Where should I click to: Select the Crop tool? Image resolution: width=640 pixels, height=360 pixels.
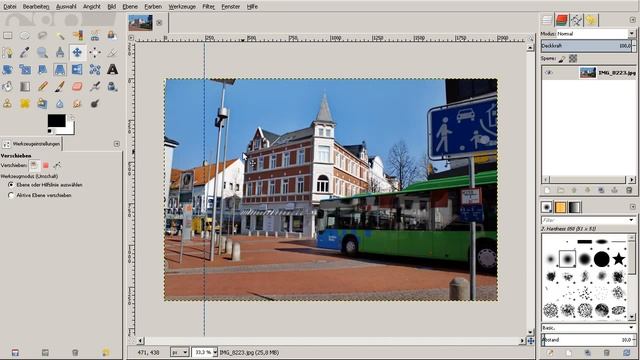click(112, 53)
